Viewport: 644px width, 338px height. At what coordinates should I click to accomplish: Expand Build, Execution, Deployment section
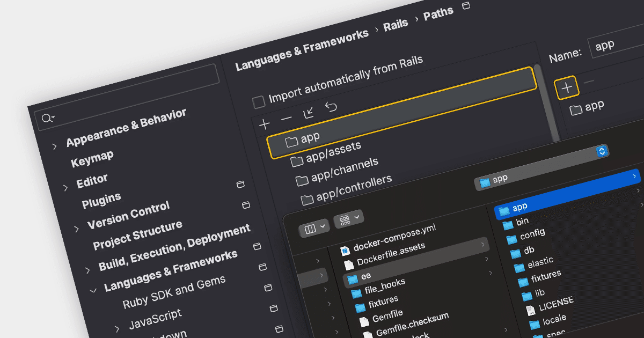pyautogui.click(x=87, y=270)
